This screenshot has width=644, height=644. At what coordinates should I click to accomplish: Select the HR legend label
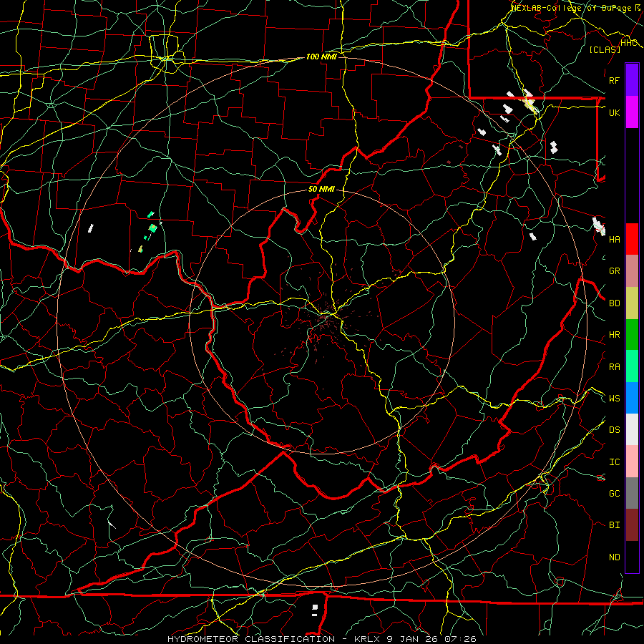(614, 335)
